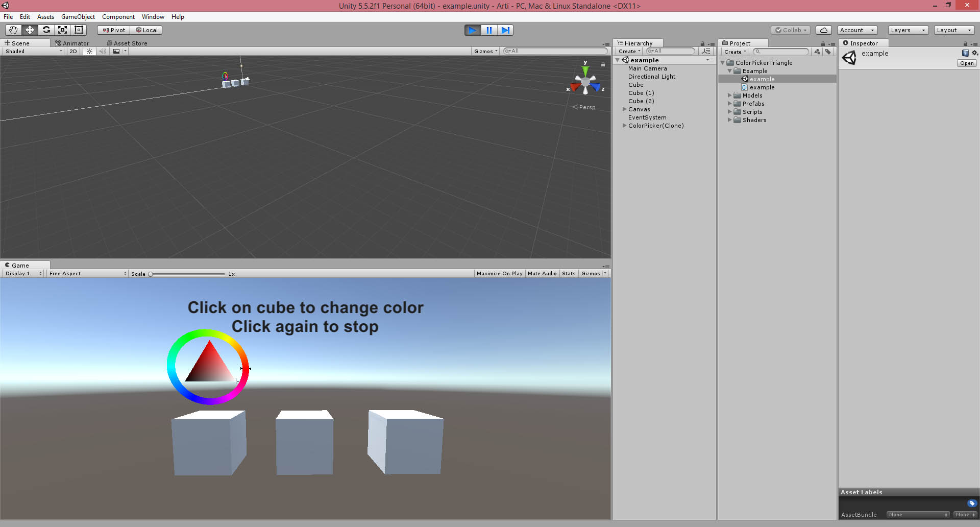This screenshot has height=527, width=980.
Task: Open the Layers dropdown
Action: [908, 30]
